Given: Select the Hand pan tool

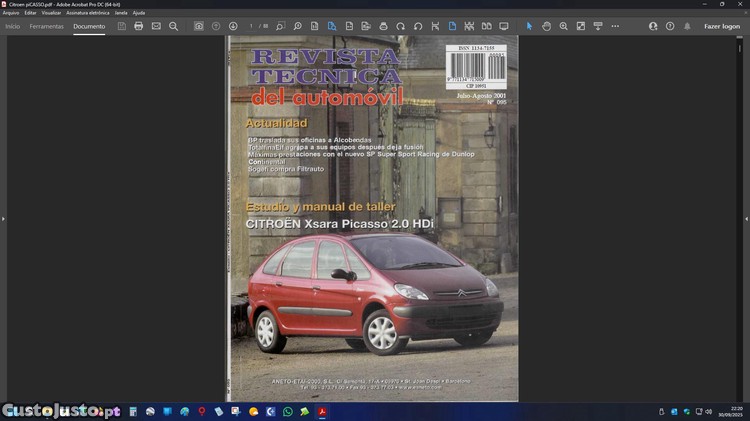Looking at the screenshot, I should coord(546,26).
